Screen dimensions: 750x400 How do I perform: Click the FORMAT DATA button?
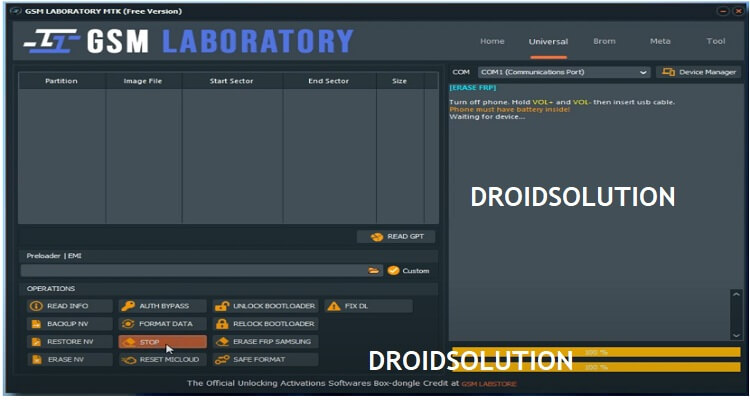pos(163,324)
